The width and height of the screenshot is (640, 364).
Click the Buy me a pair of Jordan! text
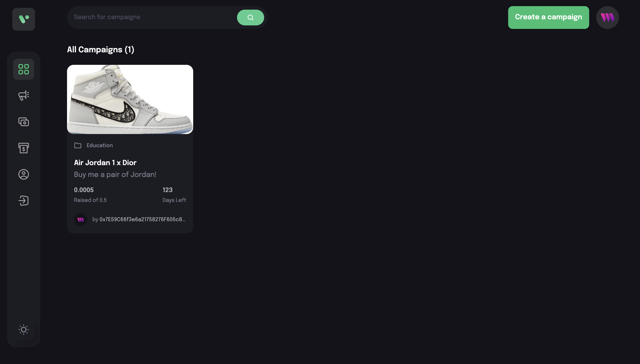pos(115,175)
